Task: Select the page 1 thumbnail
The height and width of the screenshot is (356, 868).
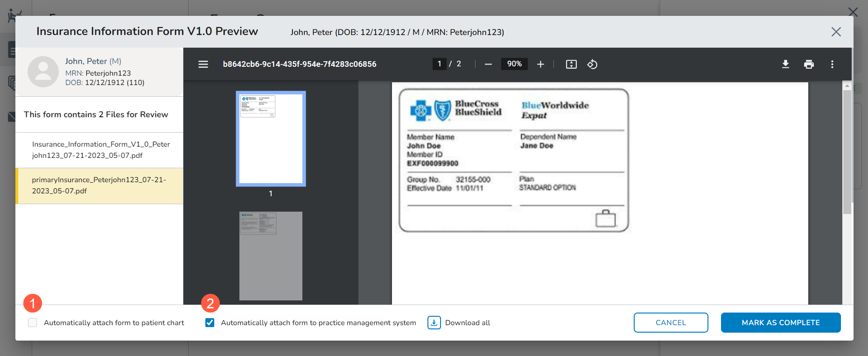Action: (x=271, y=139)
